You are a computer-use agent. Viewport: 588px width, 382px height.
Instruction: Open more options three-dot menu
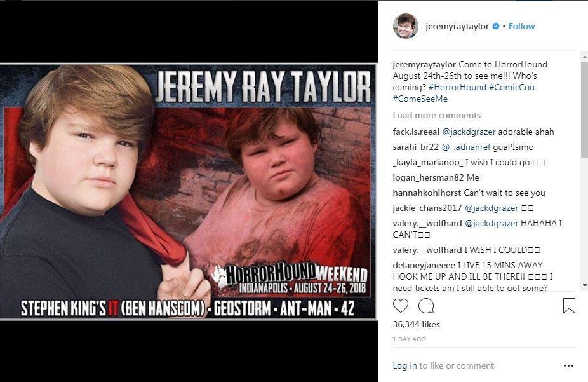[568, 366]
